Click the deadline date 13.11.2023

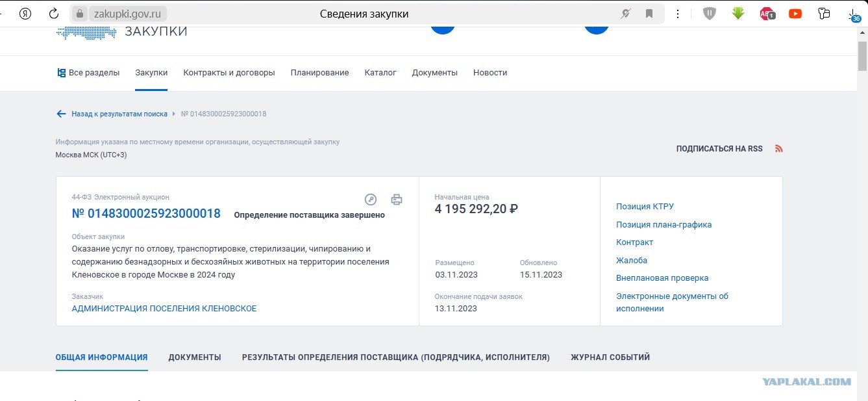point(456,309)
